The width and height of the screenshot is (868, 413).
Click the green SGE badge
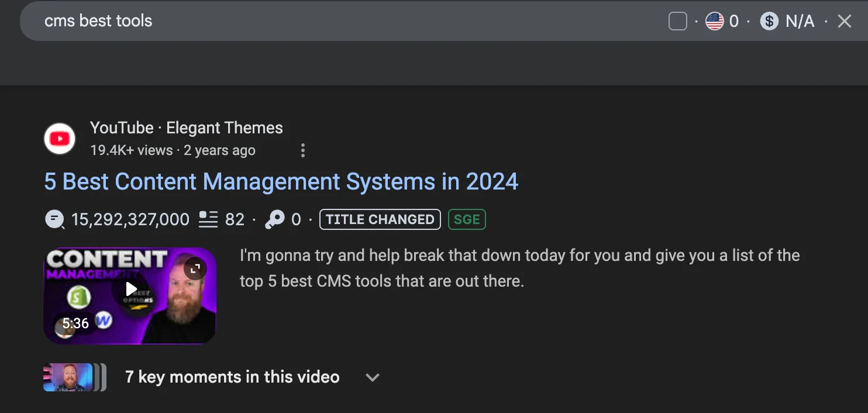pyautogui.click(x=467, y=220)
